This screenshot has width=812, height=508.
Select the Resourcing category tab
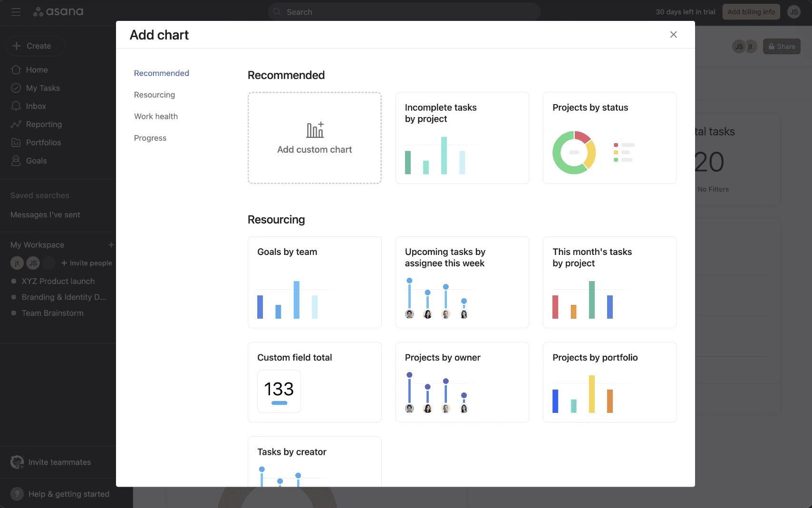point(155,95)
